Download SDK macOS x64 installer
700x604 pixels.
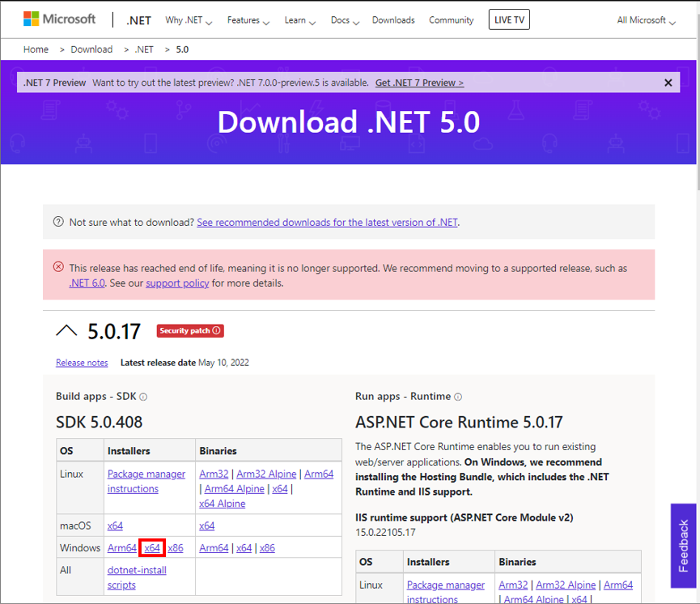(115, 525)
